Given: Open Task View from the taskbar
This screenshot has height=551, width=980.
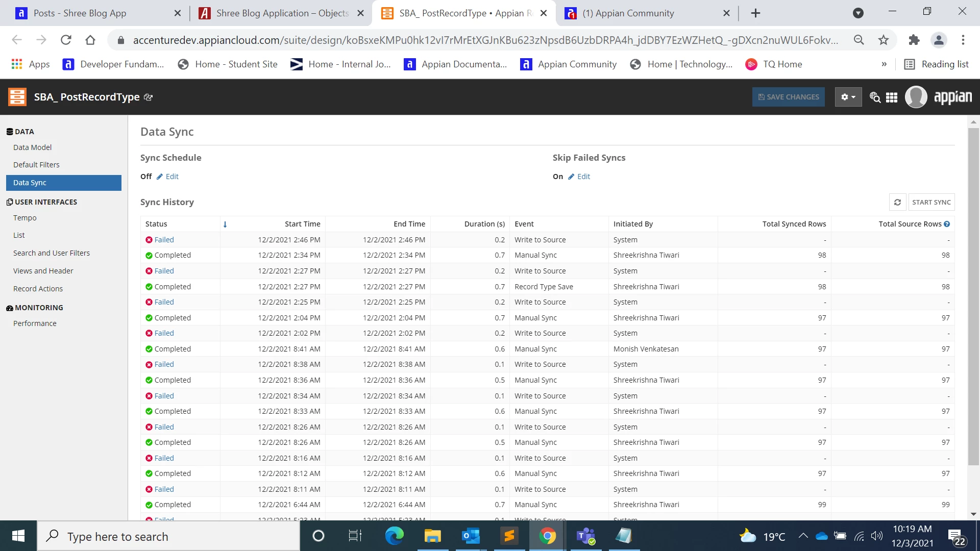Looking at the screenshot, I should [355, 536].
